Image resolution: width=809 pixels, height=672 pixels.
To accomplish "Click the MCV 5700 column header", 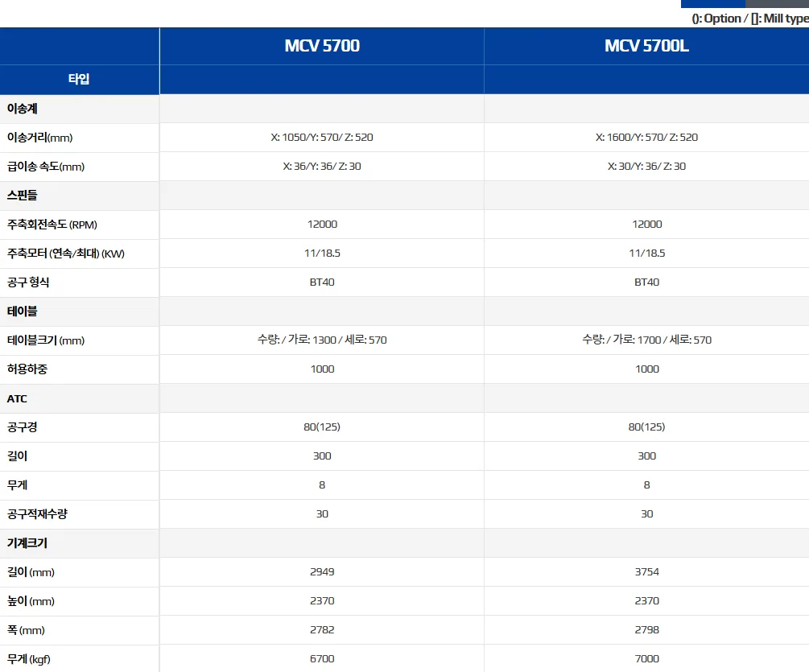I will pos(322,46).
